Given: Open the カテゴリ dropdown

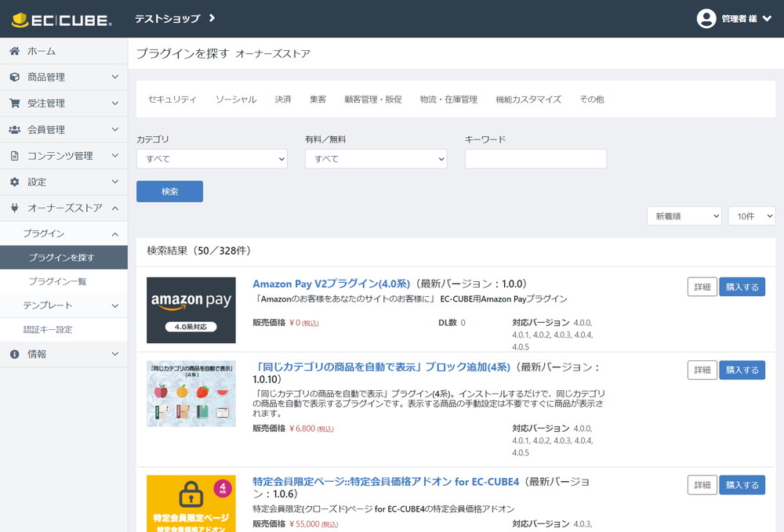Looking at the screenshot, I should point(212,159).
